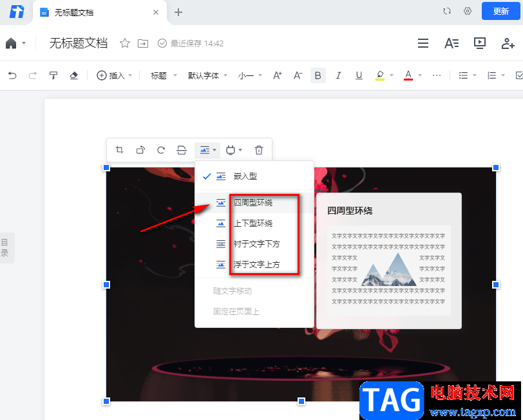
Task: Open the image border style dropdown
Action: 234,150
